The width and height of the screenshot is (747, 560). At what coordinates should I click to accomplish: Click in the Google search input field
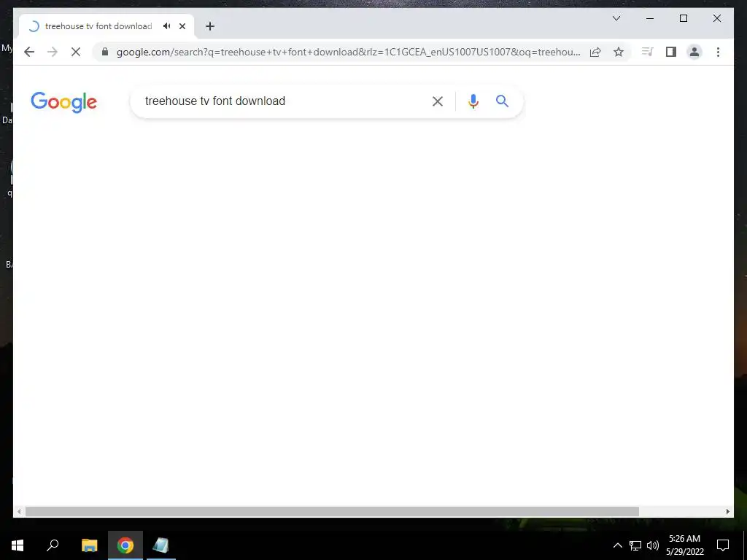coord(281,101)
